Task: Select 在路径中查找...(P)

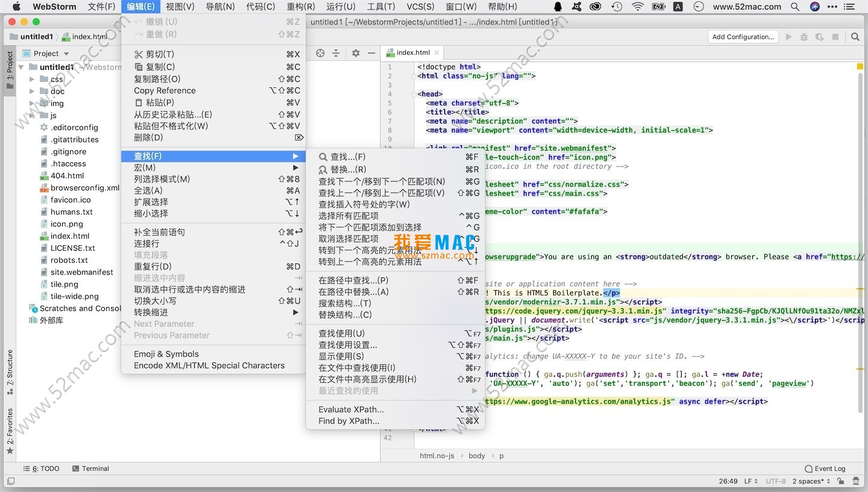Action: tap(395, 280)
